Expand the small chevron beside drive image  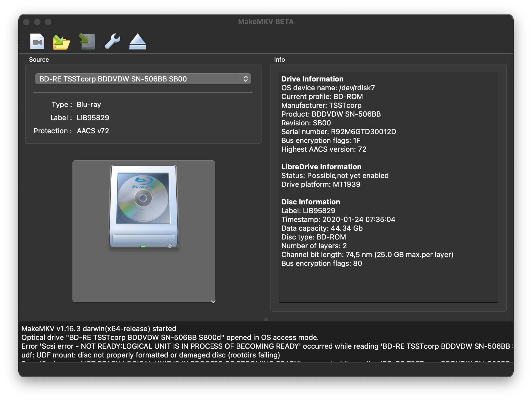pyautogui.click(x=213, y=302)
